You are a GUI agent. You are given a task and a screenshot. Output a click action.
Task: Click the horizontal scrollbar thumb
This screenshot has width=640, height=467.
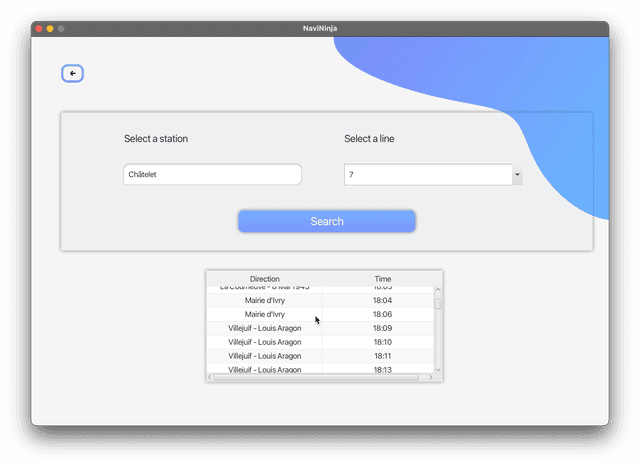[x=316, y=377]
